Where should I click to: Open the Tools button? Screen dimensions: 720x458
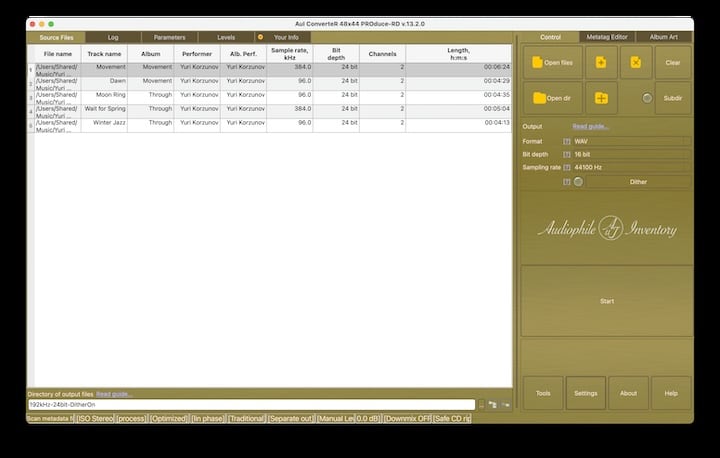543,393
